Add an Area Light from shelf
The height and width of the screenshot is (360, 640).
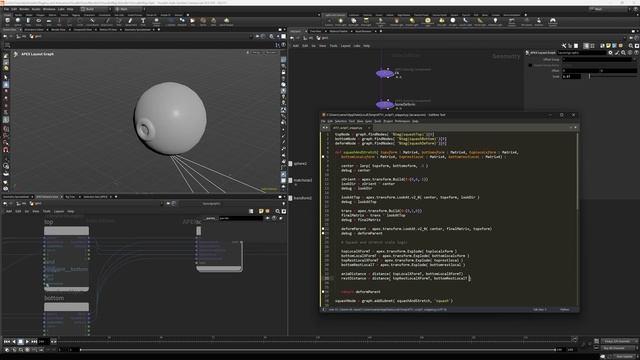(x=366, y=21)
